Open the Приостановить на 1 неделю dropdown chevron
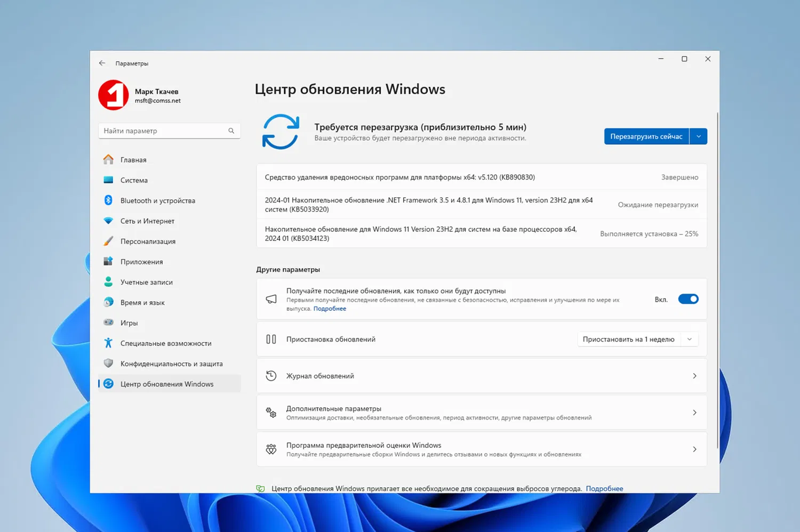The width and height of the screenshot is (800, 532). (690, 339)
